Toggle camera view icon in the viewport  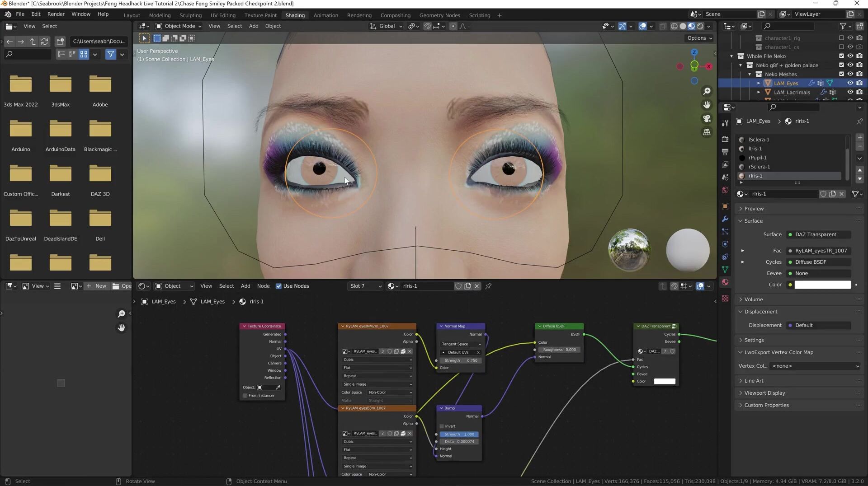tap(707, 118)
